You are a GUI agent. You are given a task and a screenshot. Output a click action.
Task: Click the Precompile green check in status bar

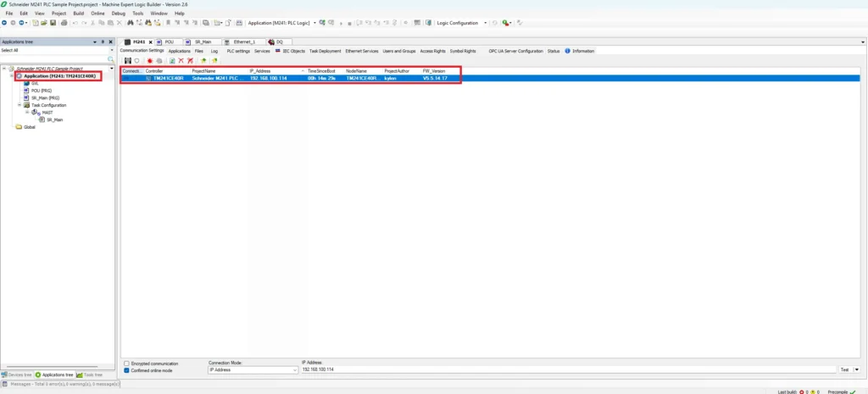tap(853, 391)
